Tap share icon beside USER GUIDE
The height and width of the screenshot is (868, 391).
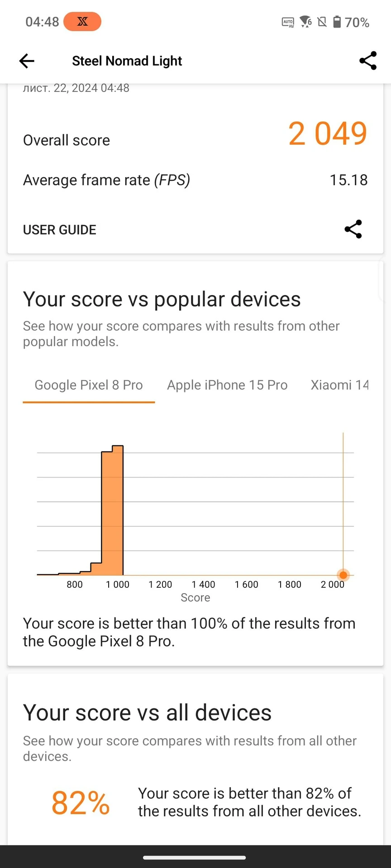[x=353, y=229]
